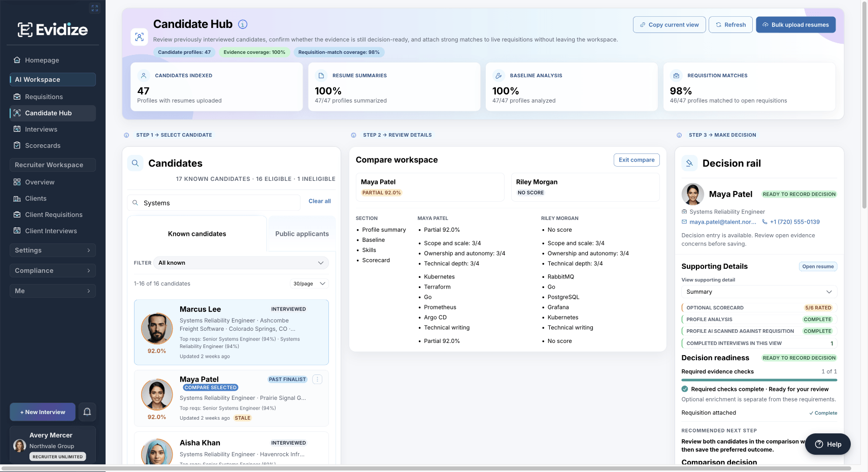Expand the Settings section
The image size is (868, 472).
pos(53,250)
